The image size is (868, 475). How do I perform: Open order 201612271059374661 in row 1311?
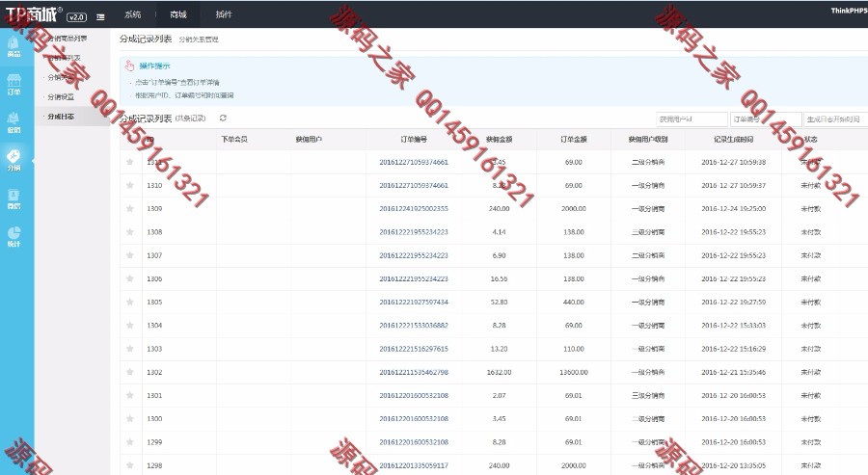[x=414, y=162]
